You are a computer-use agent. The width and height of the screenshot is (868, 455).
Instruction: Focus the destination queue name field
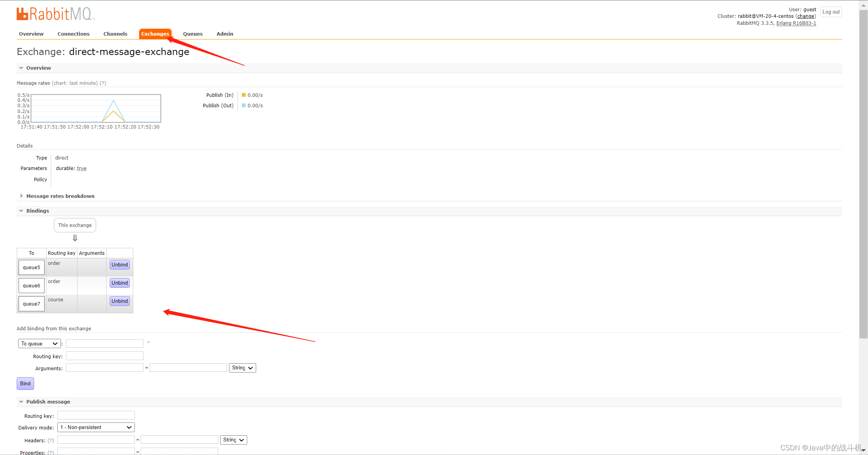[x=105, y=344]
